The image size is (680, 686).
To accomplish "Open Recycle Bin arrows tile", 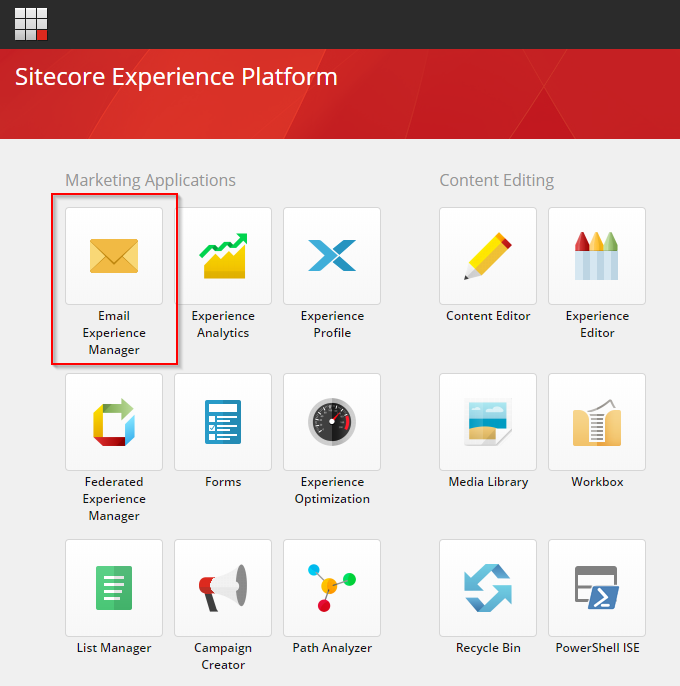I will tap(488, 588).
